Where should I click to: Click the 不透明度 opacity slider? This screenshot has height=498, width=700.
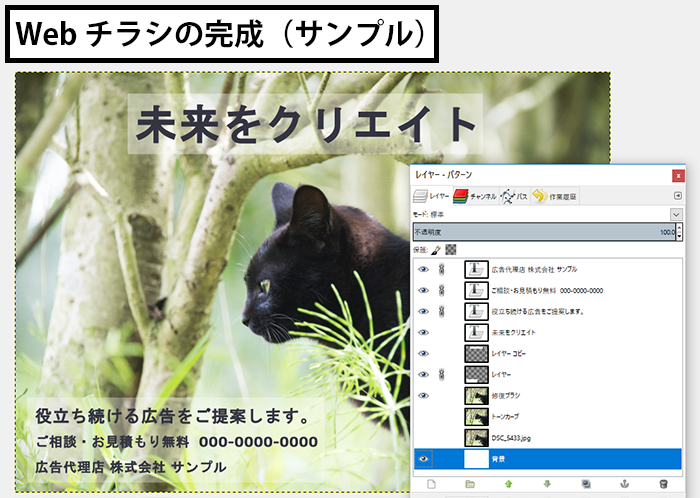[545, 232]
